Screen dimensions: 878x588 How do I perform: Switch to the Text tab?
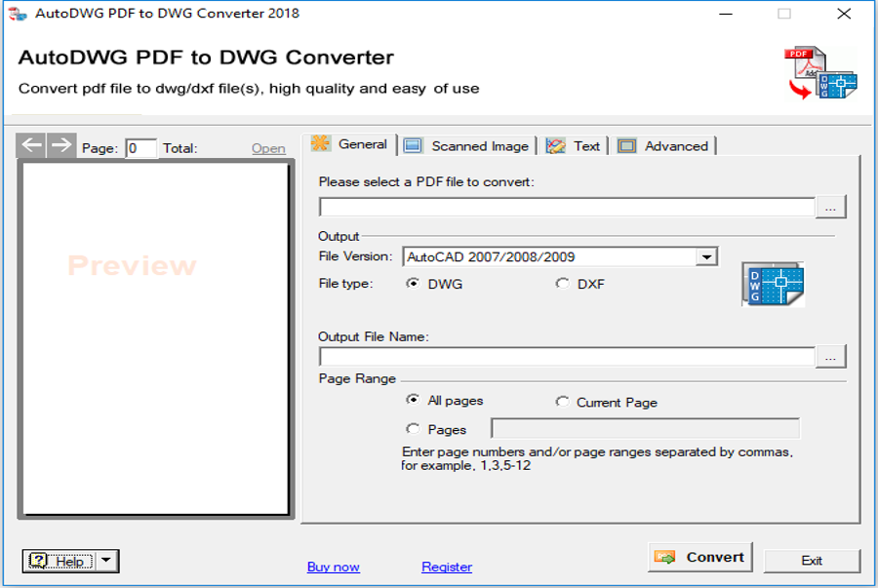pyautogui.click(x=573, y=146)
